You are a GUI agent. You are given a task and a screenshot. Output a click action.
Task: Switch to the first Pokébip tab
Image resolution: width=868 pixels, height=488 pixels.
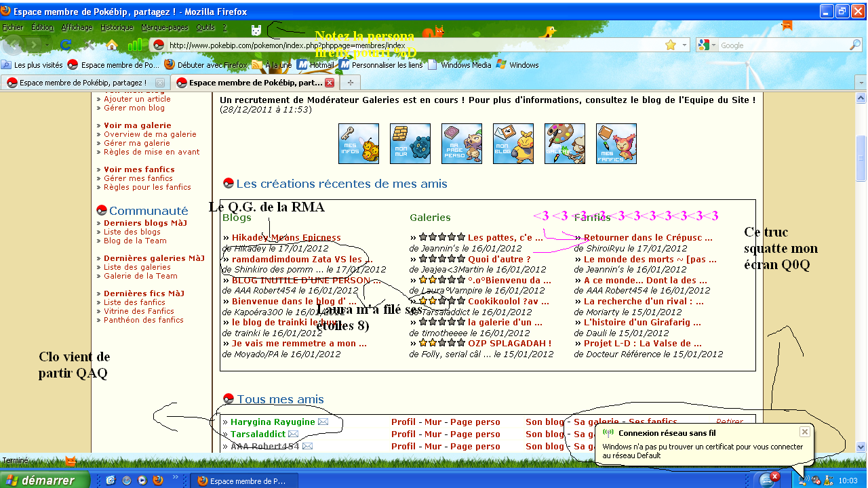(x=84, y=83)
